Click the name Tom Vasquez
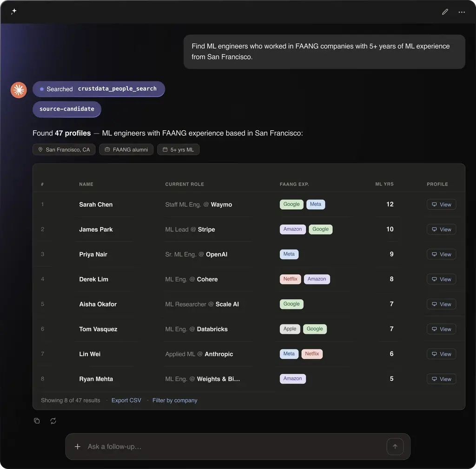 click(98, 329)
